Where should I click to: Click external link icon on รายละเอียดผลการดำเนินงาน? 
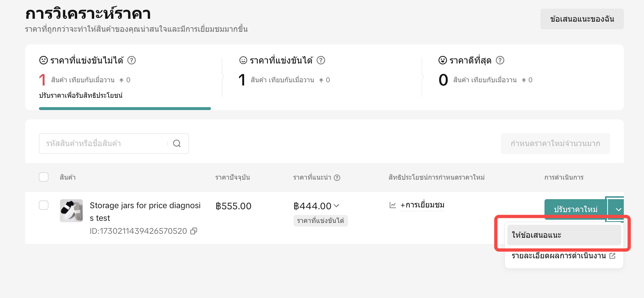click(x=612, y=256)
